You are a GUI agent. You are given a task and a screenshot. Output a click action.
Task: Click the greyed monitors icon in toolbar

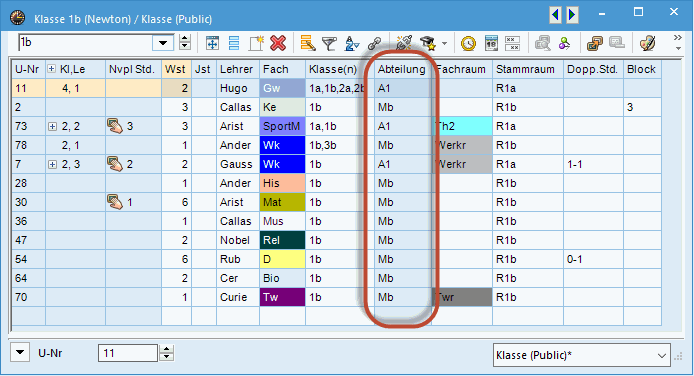(x=617, y=43)
